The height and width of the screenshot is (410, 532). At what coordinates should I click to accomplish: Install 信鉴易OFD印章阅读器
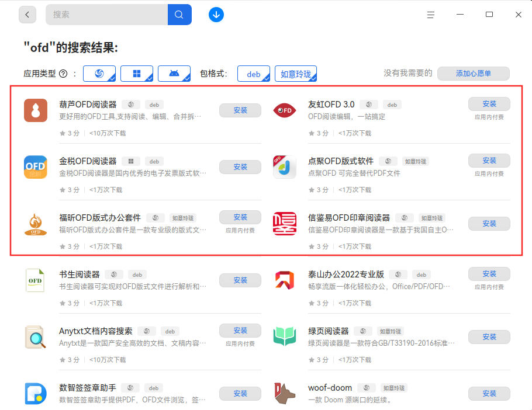(x=489, y=224)
